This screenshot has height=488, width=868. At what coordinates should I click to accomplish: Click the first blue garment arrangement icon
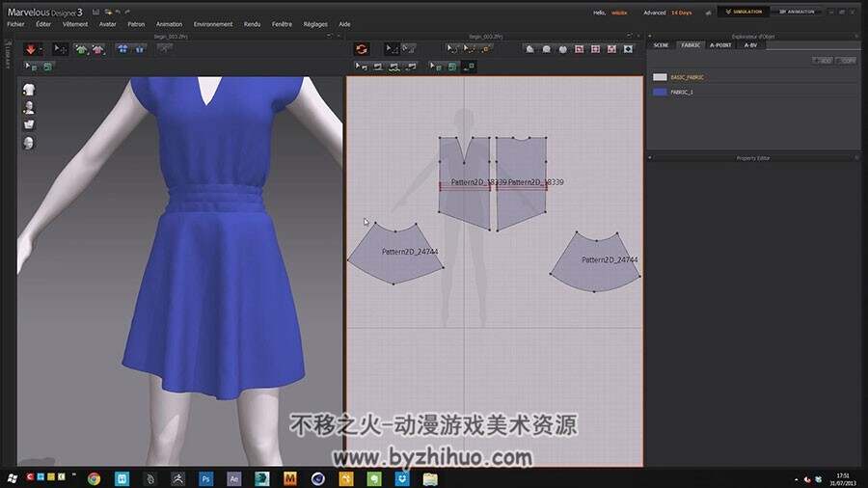(122, 49)
